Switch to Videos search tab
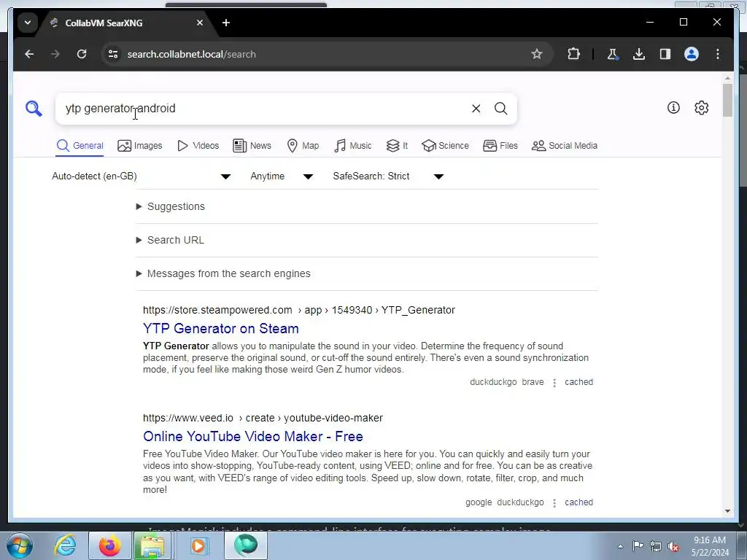747x560 pixels. 198,146
